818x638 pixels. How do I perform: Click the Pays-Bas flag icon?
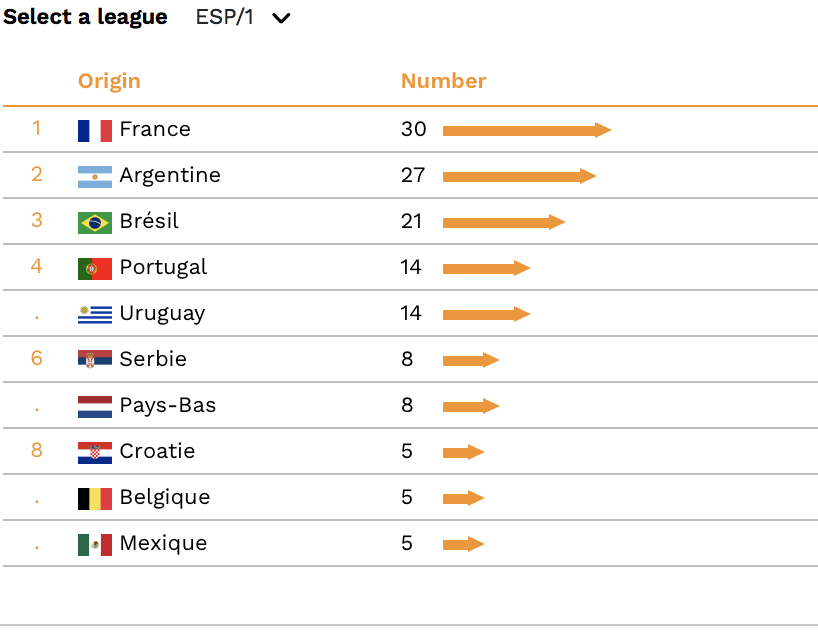(x=95, y=407)
